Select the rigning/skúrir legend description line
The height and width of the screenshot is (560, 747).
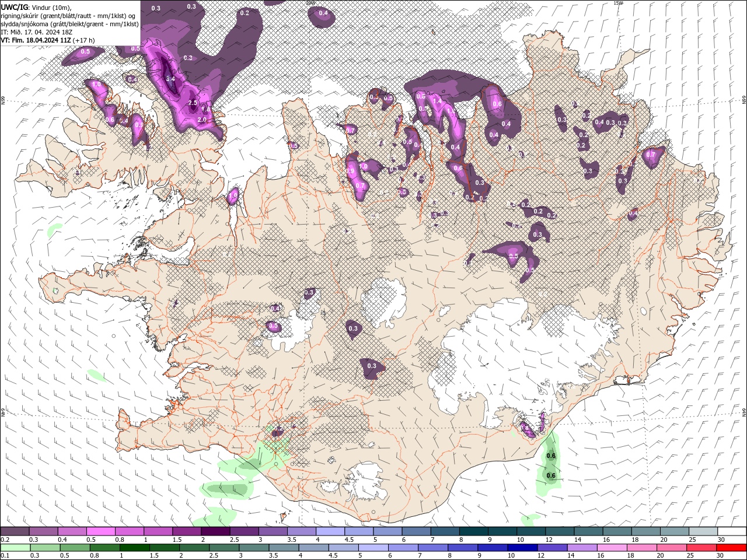[x=69, y=16]
